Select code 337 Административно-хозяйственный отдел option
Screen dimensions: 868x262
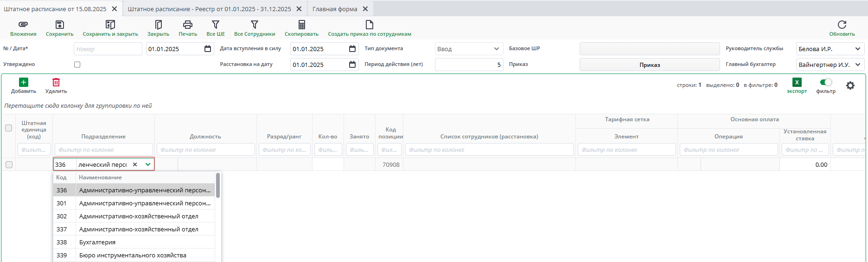(134, 229)
